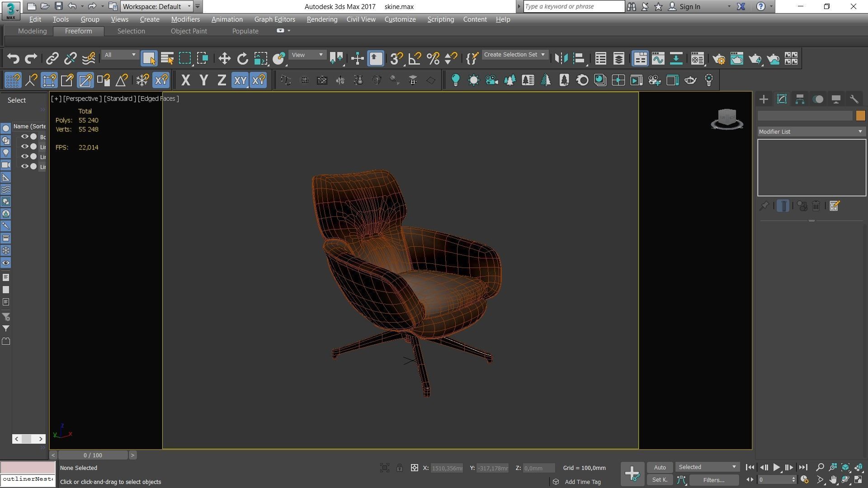Click the time slider 0 / 100

click(x=93, y=455)
